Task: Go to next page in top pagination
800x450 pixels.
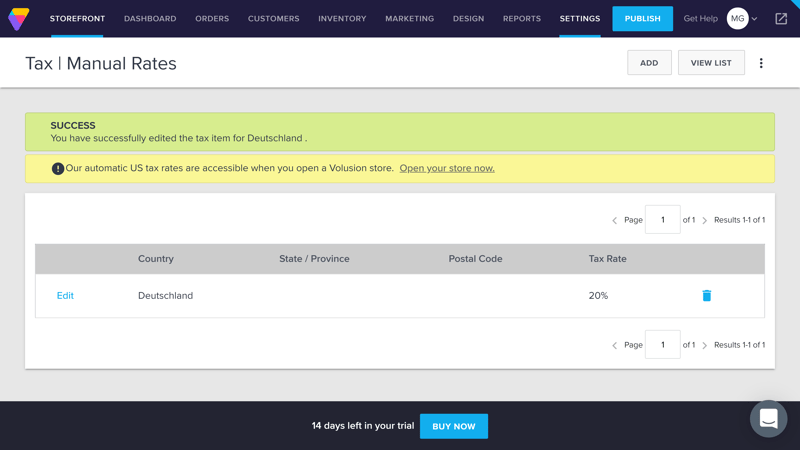Action: click(705, 220)
